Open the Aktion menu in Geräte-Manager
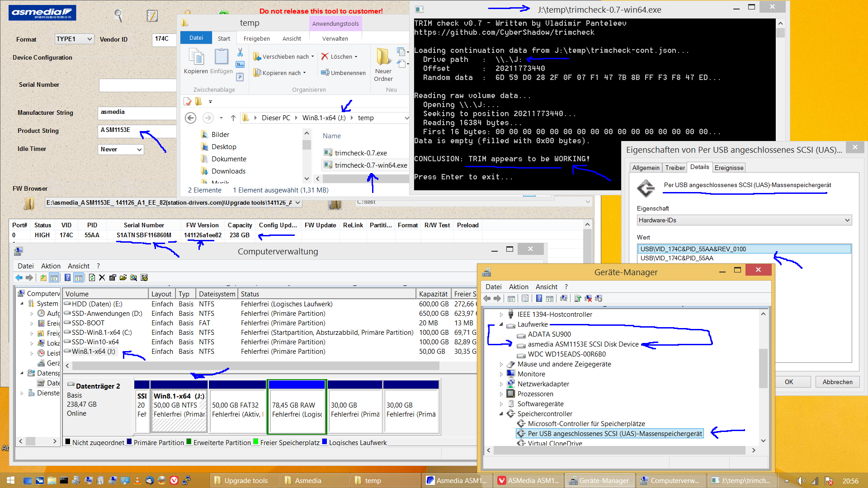The image size is (868, 488). 519,286
